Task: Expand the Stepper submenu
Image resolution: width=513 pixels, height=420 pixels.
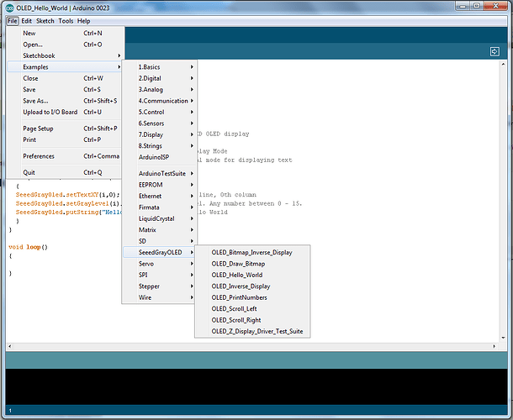Action: click(159, 286)
